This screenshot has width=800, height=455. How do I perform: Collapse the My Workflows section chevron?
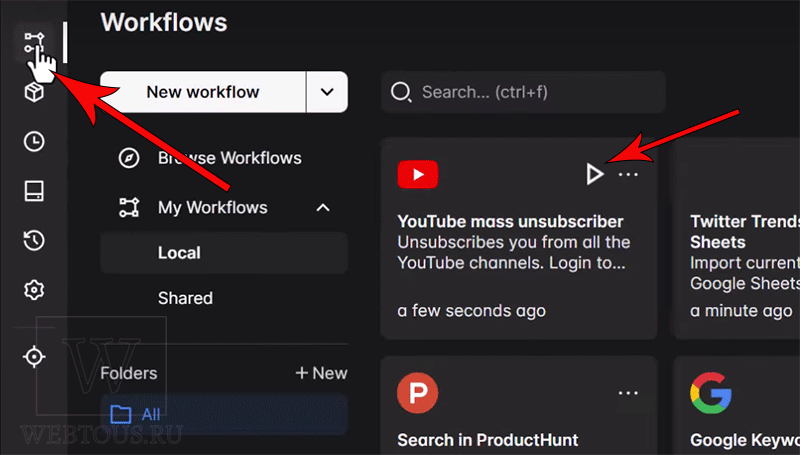pyautogui.click(x=323, y=208)
